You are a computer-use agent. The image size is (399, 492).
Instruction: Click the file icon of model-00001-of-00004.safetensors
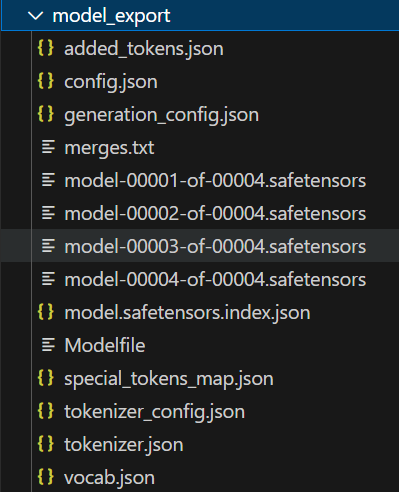48,180
